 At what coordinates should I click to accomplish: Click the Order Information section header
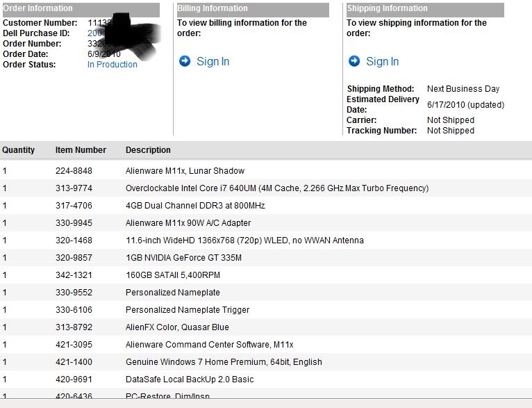(38, 8)
